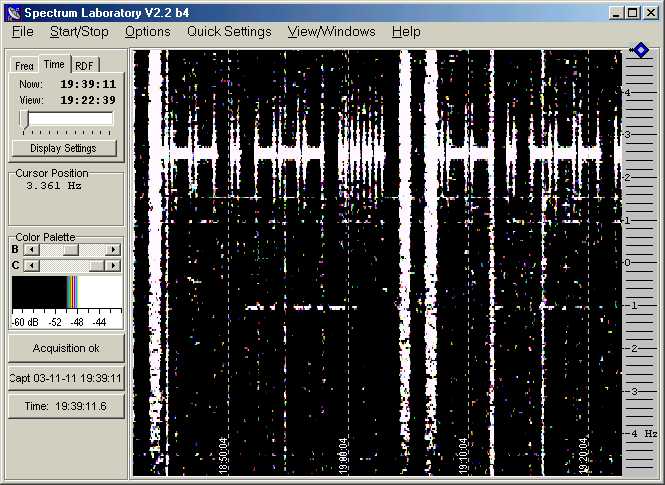665x485 pixels.
Task: Maximize the Spectrum Laboratory window
Action: coord(632,13)
